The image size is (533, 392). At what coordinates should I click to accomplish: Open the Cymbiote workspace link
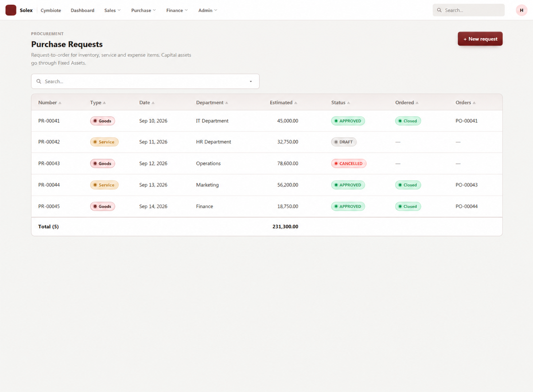(x=51, y=10)
